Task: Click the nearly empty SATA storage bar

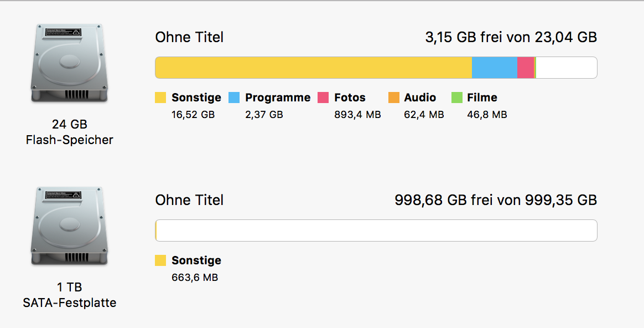Action: tap(376, 230)
